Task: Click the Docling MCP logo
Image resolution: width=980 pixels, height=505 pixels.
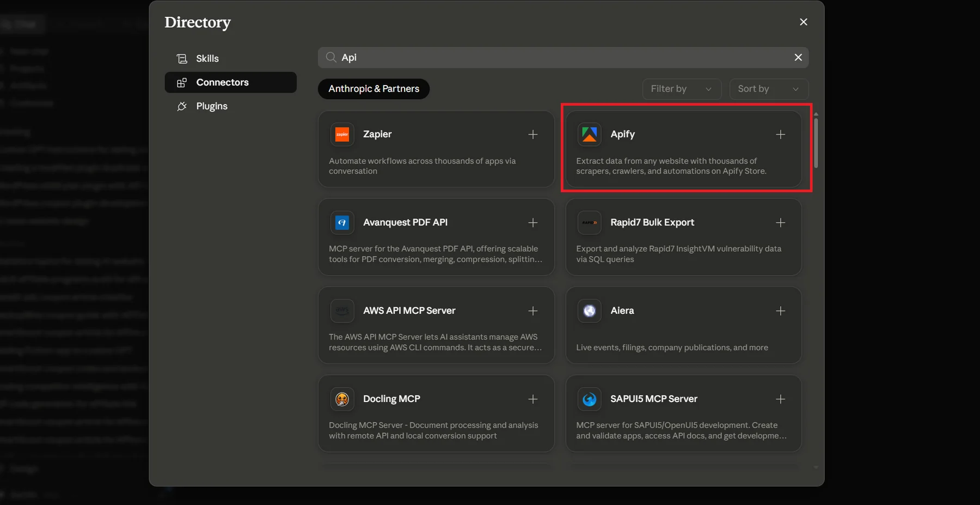Action: click(342, 399)
